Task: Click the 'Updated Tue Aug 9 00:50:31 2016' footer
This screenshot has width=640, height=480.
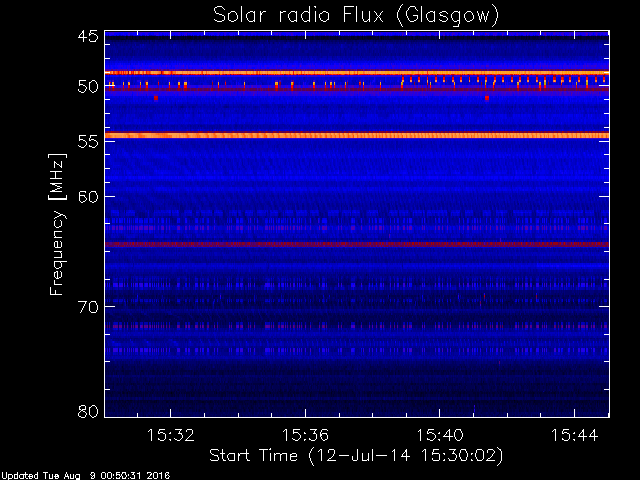Action: 85,476
